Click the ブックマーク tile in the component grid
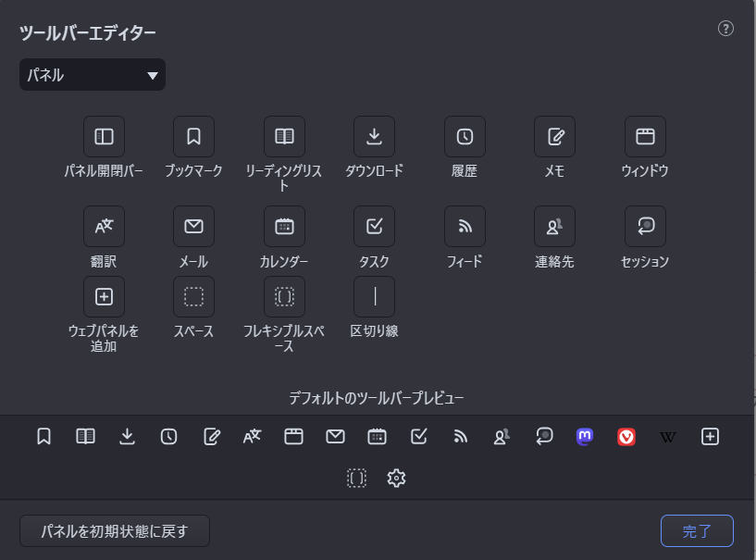The width and height of the screenshot is (756, 560). 193,137
